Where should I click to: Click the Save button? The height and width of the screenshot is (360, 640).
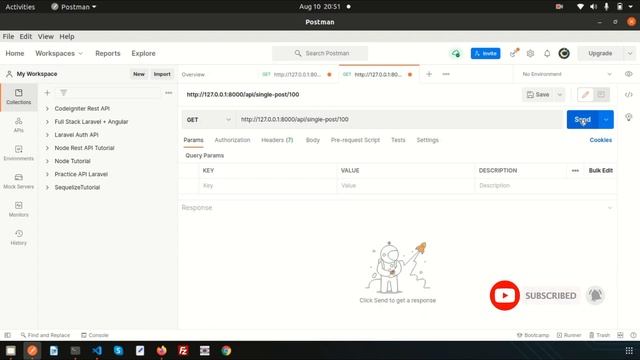pyautogui.click(x=538, y=95)
